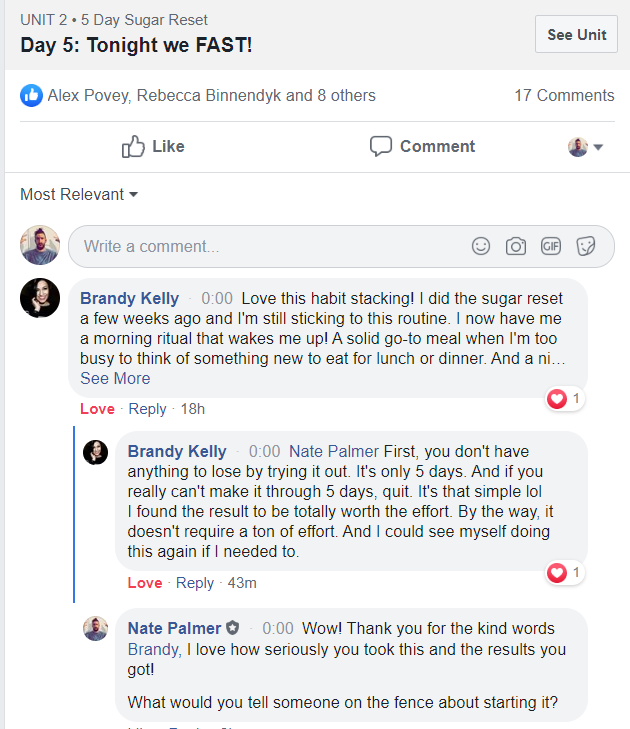The width and height of the screenshot is (630, 729).
Task: Attach a photo using camera icon
Action: point(516,246)
